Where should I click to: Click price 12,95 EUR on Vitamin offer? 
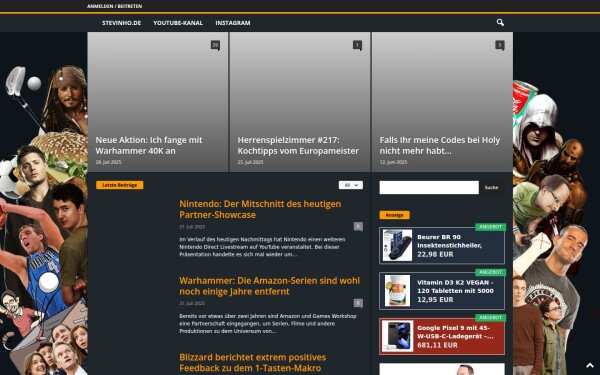click(x=435, y=300)
